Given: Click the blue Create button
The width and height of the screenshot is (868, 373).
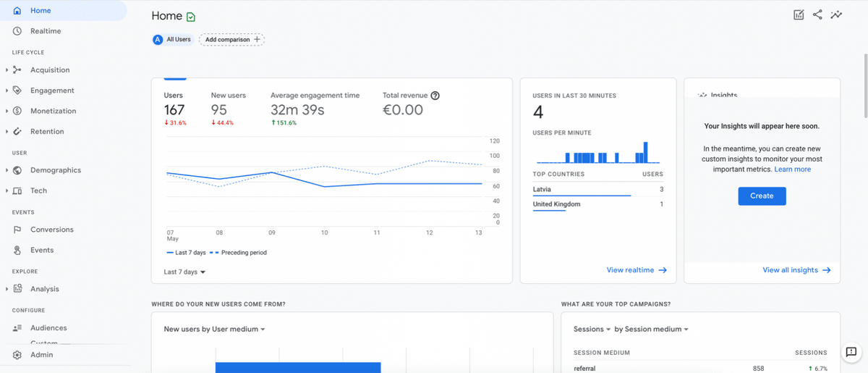Looking at the screenshot, I should (762, 196).
